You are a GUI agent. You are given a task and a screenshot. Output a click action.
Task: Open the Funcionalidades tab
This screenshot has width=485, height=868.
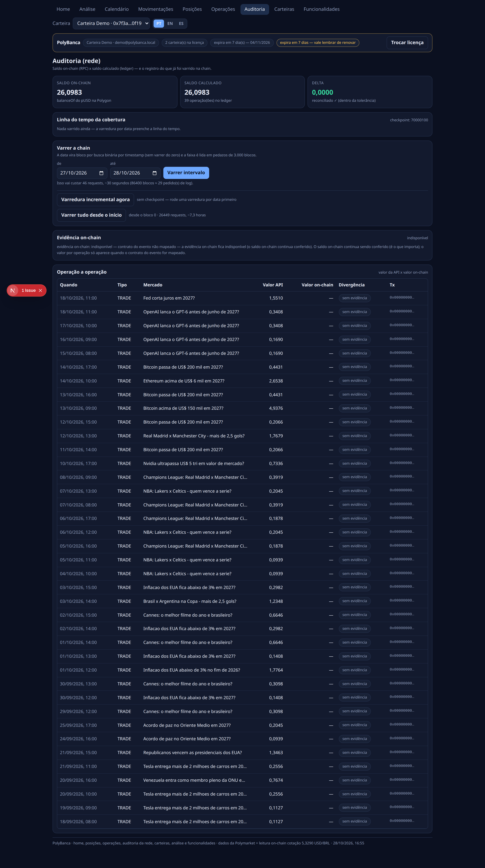(x=321, y=9)
